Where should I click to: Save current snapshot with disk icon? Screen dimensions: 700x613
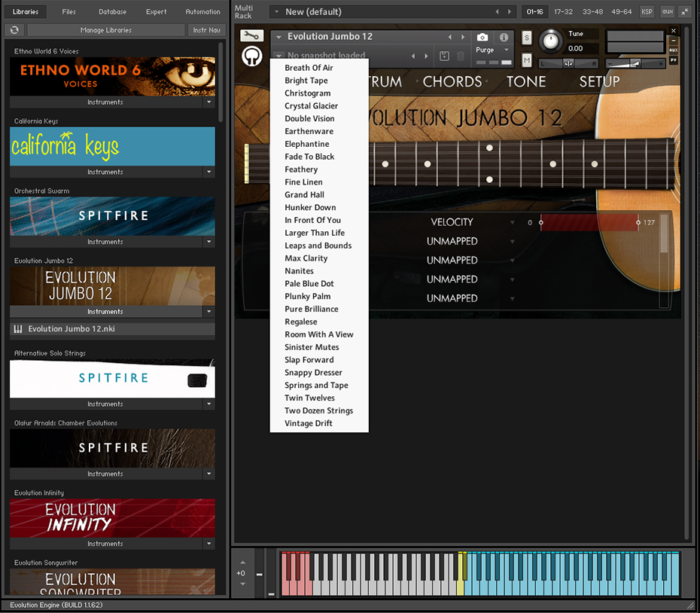point(444,56)
